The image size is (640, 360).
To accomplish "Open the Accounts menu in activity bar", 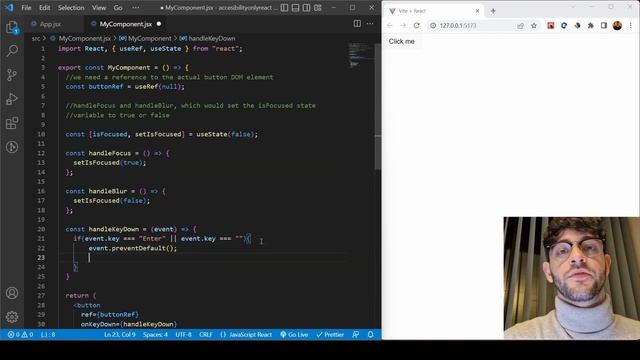I will (x=12, y=293).
